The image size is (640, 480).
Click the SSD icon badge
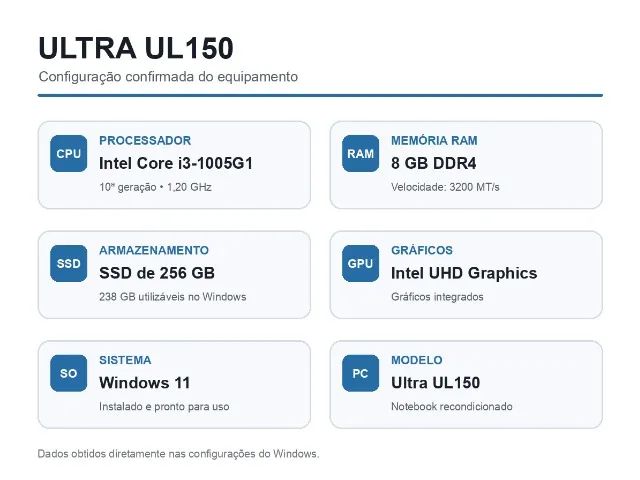point(69,263)
